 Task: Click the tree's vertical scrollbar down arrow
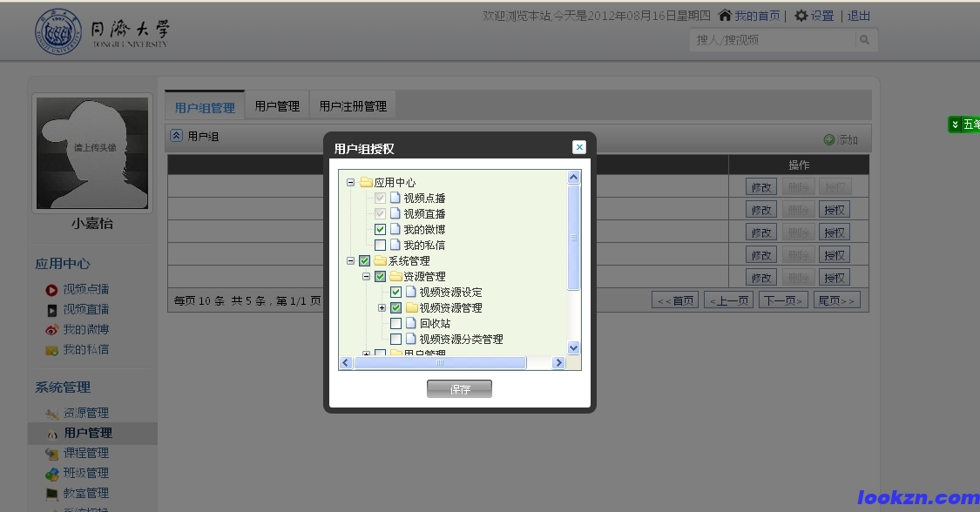coord(573,347)
